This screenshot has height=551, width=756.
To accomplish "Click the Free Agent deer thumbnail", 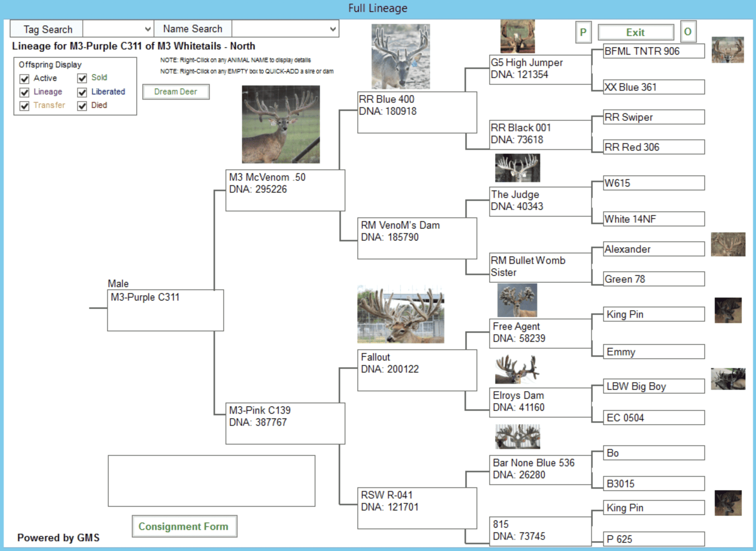I will pyautogui.click(x=517, y=300).
